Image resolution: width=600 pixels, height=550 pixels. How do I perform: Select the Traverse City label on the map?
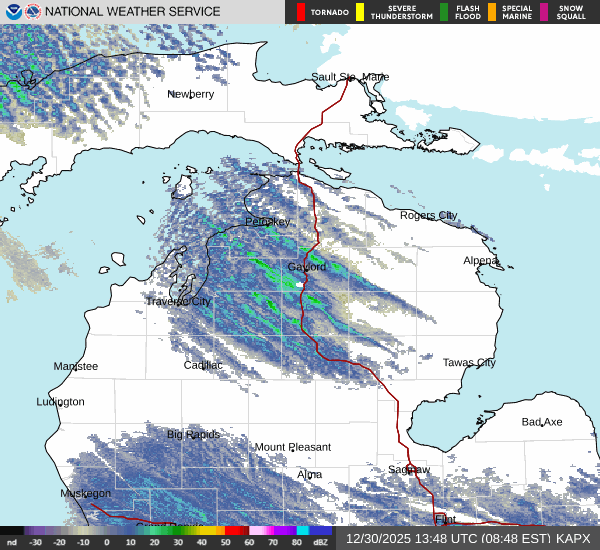click(178, 301)
